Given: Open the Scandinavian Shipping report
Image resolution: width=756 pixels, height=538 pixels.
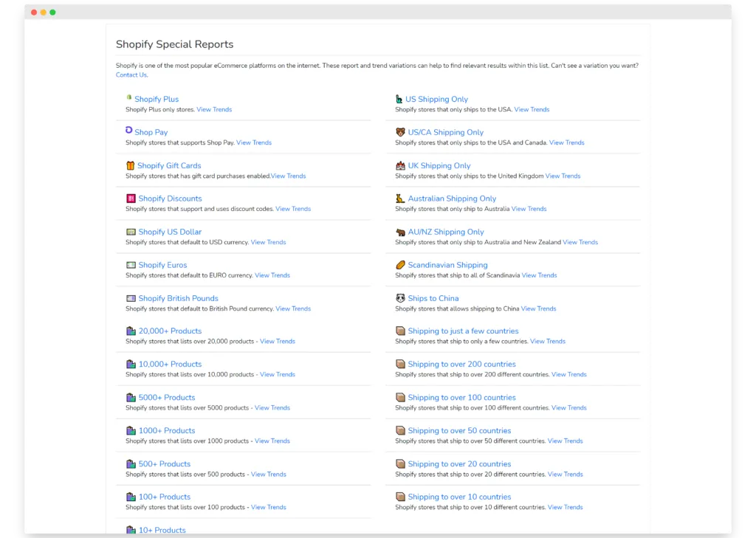Looking at the screenshot, I should 447,265.
